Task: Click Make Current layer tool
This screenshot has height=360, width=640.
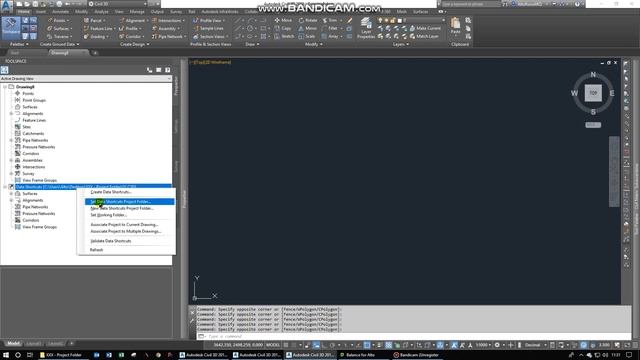Action: (424, 28)
